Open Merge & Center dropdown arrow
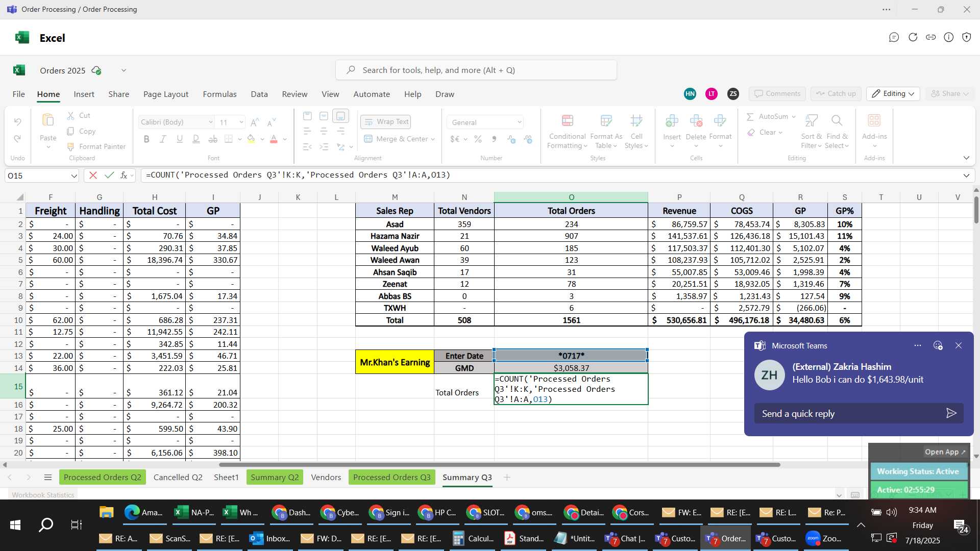 click(433, 139)
